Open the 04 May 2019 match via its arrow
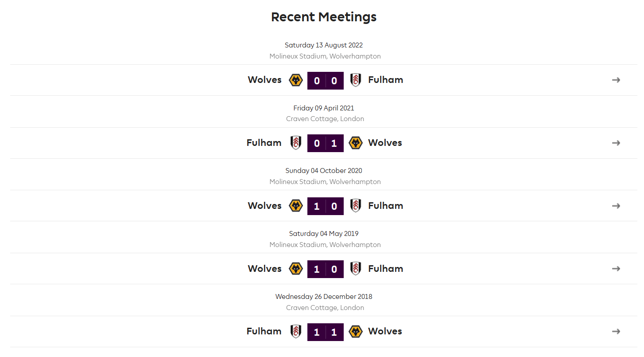The height and width of the screenshot is (357, 644). [x=616, y=269]
